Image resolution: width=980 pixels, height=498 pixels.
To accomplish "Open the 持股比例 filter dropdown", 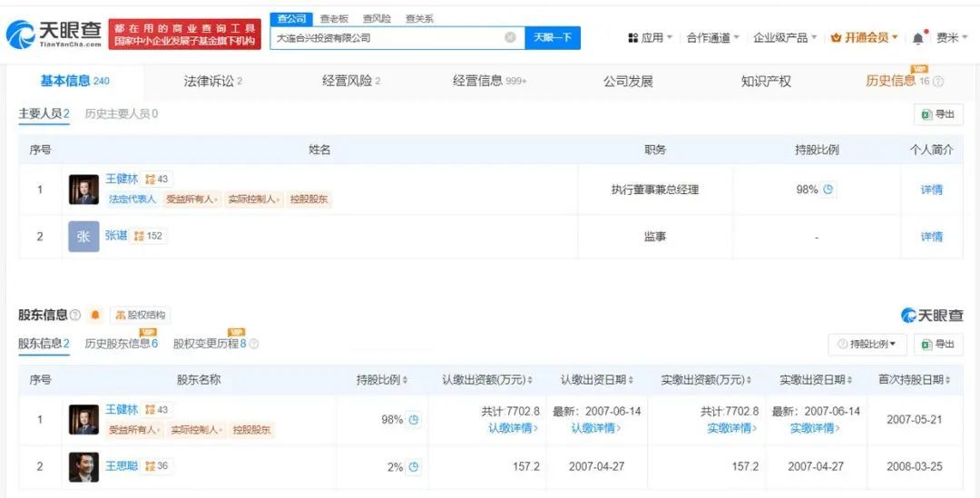I will pyautogui.click(x=867, y=344).
